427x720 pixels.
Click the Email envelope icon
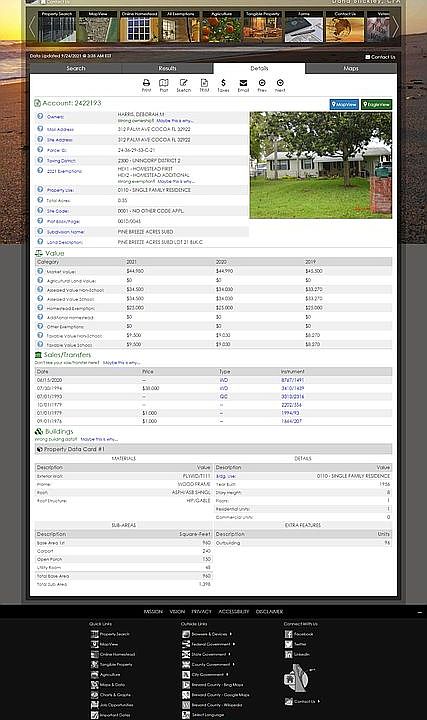243,83
